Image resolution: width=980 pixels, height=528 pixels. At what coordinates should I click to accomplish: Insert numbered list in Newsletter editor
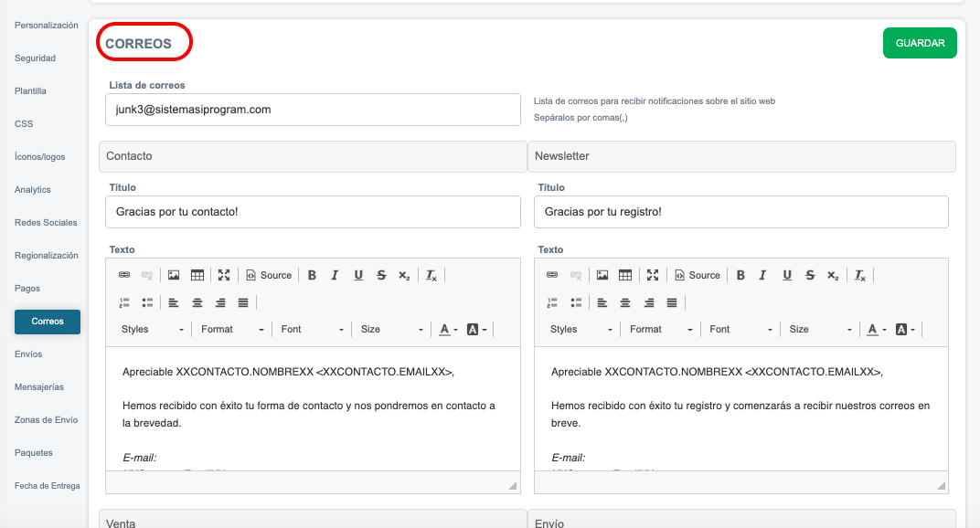(x=552, y=302)
